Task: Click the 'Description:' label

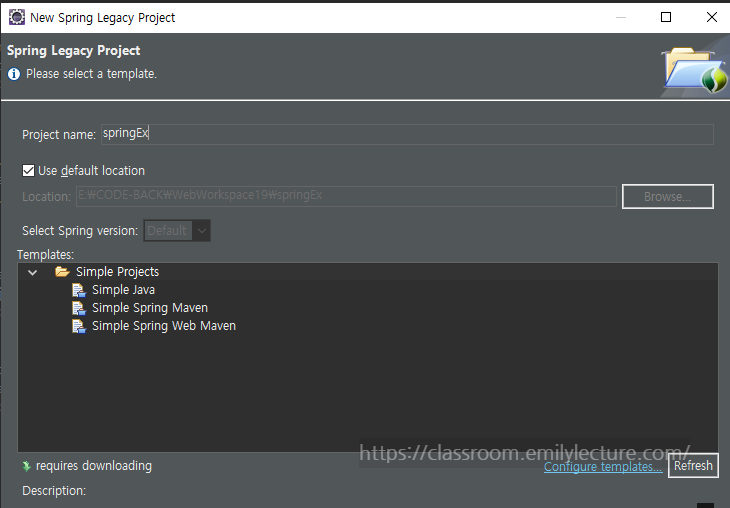Action: coord(54,491)
